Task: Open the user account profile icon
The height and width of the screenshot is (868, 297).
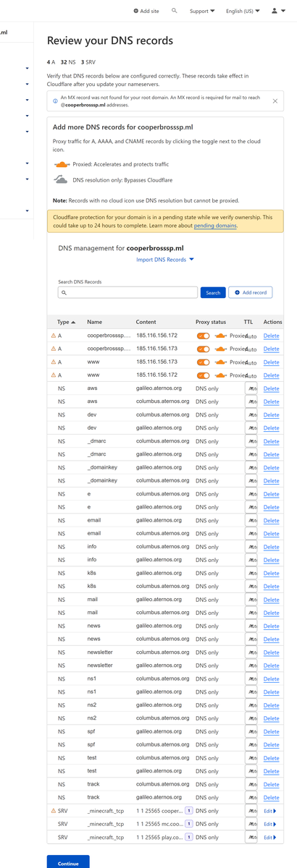Action: 274,11
